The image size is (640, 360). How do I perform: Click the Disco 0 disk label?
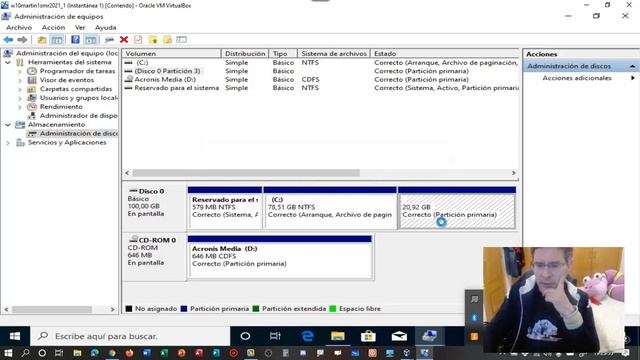click(151, 191)
